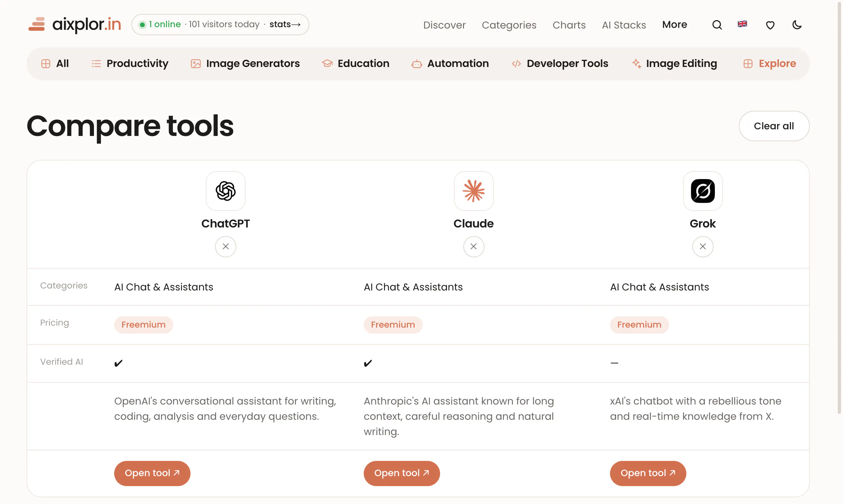Click the ChatGPT logo icon
The image size is (843, 504).
coord(226,191)
